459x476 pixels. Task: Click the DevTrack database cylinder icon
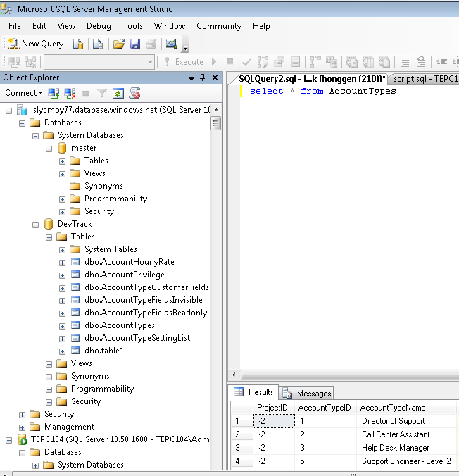[49, 224]
